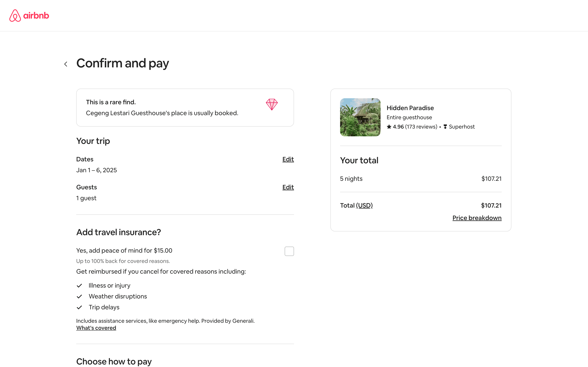The image size is (588, 367).
Task: Click the Hidden Paradise listing photo
Action: coord(360,117)
